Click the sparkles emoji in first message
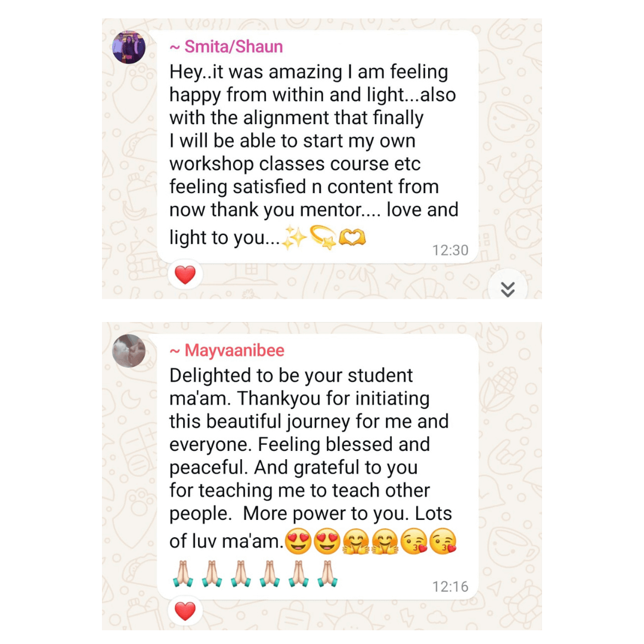The image size is (644, 644). click(295, 237)
